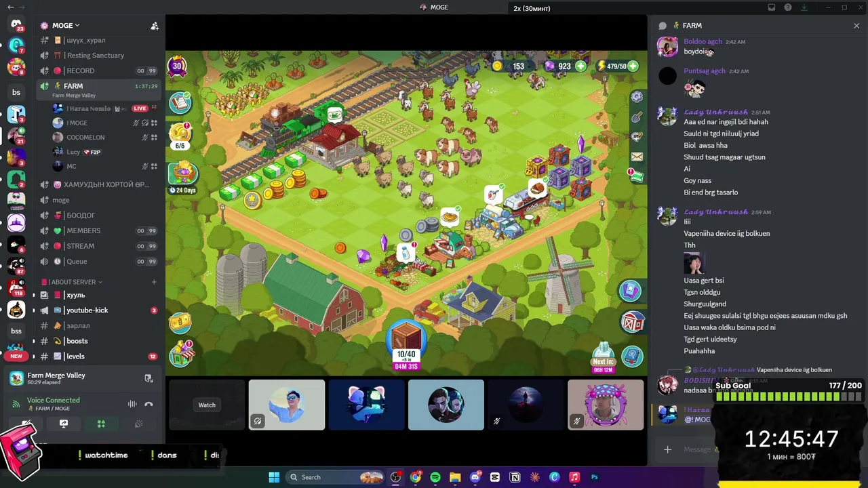The image size is (868, 488).
Task: Add more energy with the plus button
Action: coord(633,66)
